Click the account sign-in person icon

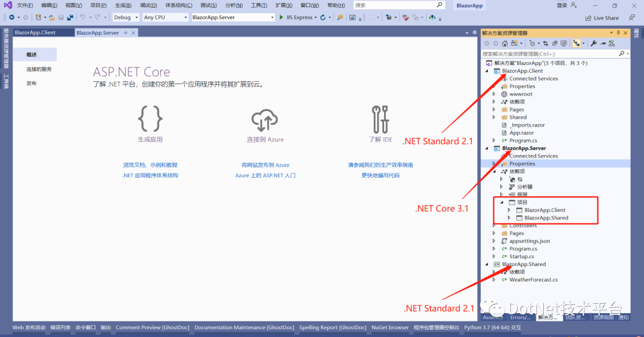click(x=574, y=5)
